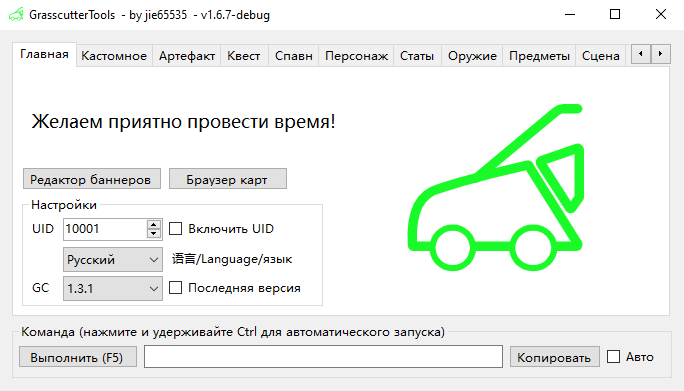The height and width of the screenshot is (391, 684).
Task: Open the Русский language dropdown
Action: [113, 260]
